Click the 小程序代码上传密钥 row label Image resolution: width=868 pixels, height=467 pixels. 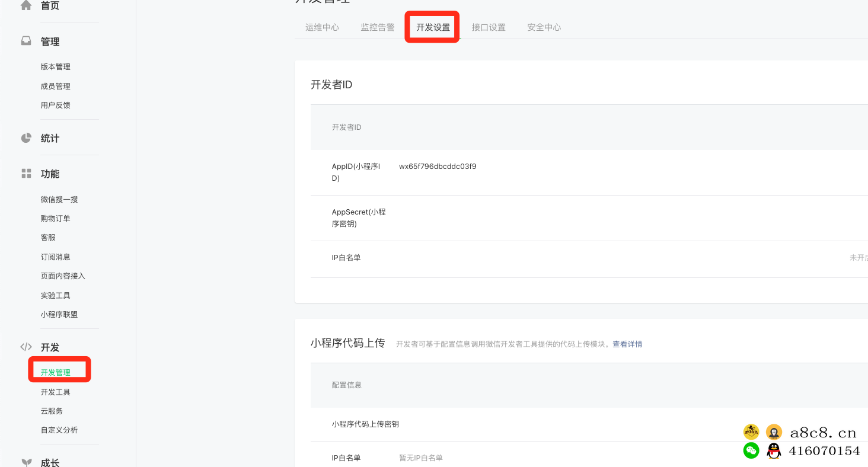(x=365, y=424)
